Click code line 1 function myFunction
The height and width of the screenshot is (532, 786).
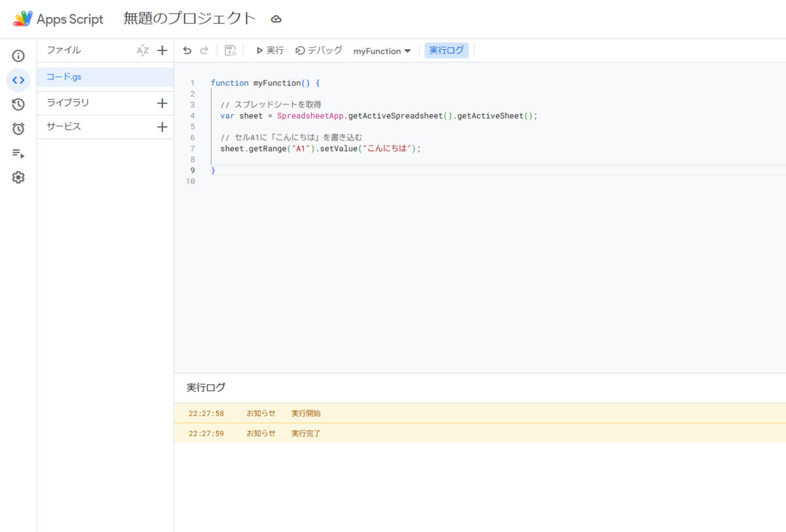pos(265,83)
